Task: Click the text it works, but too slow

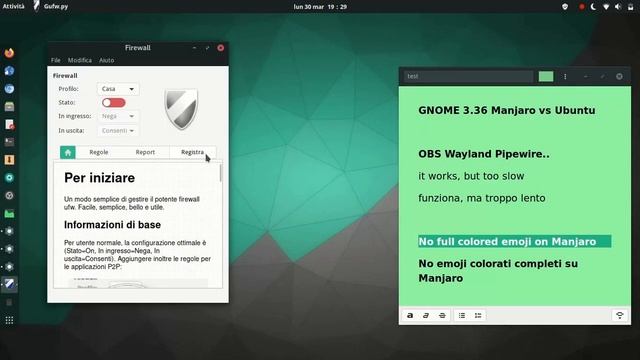Action: point(471,176)
